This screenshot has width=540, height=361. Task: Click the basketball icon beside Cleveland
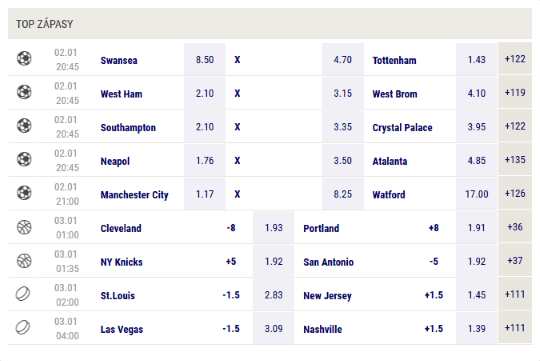click(x=24, y=227)
